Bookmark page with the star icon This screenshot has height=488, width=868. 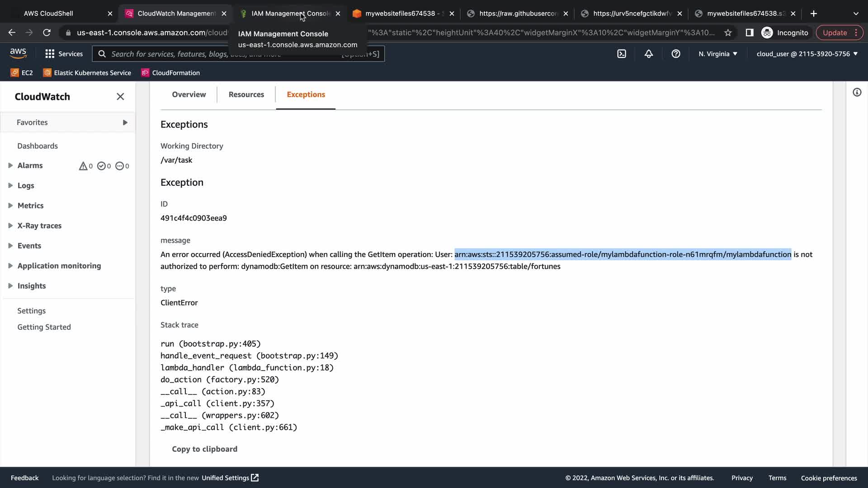pyautogui.click(x=728, y=33)
